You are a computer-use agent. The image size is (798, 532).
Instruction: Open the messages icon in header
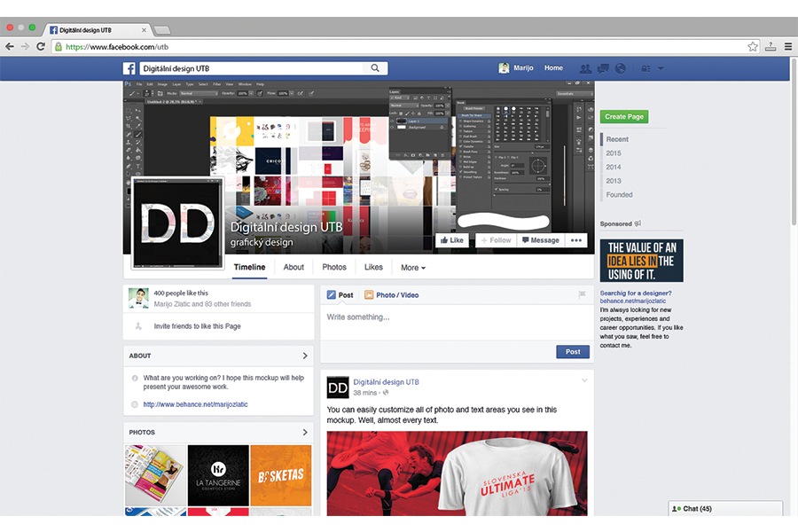click(x=603, y=68)
